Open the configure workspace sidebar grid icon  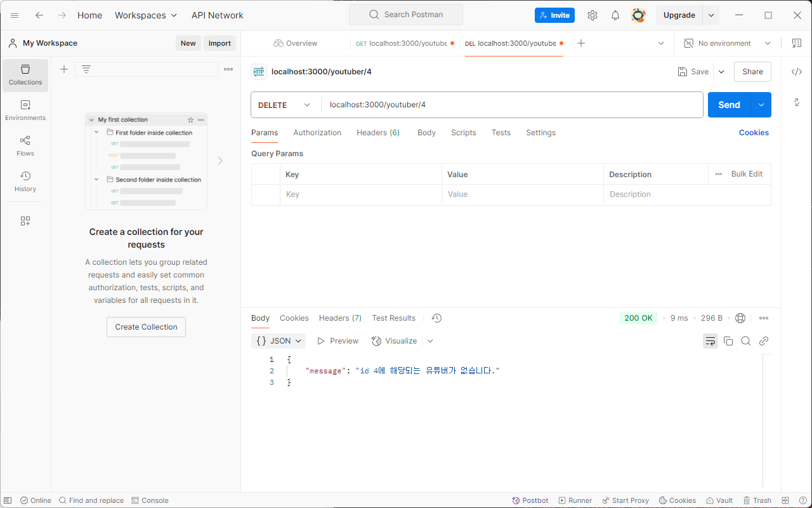[25, 221]
